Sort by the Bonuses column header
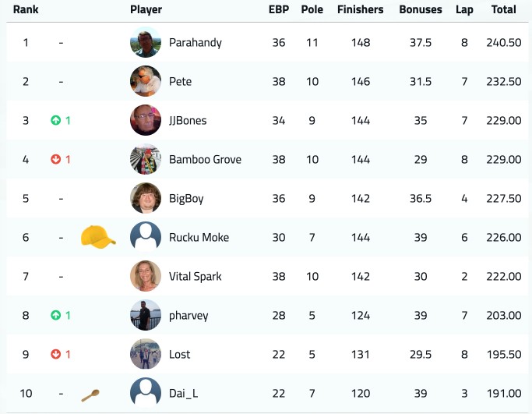The image size is (532, 414). click(x=421, y=9)
